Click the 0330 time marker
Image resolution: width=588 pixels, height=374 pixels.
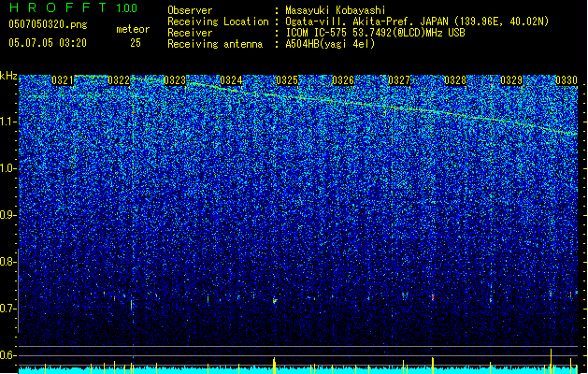click(566, 80)
